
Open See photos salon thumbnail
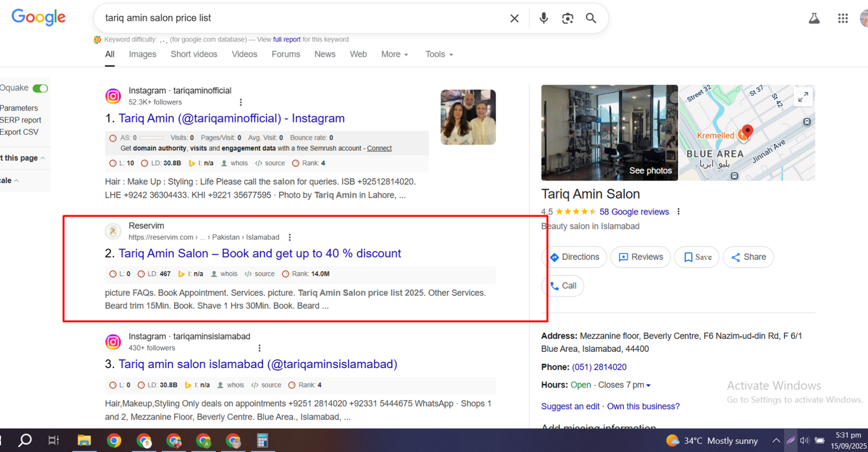coord(609,133)
